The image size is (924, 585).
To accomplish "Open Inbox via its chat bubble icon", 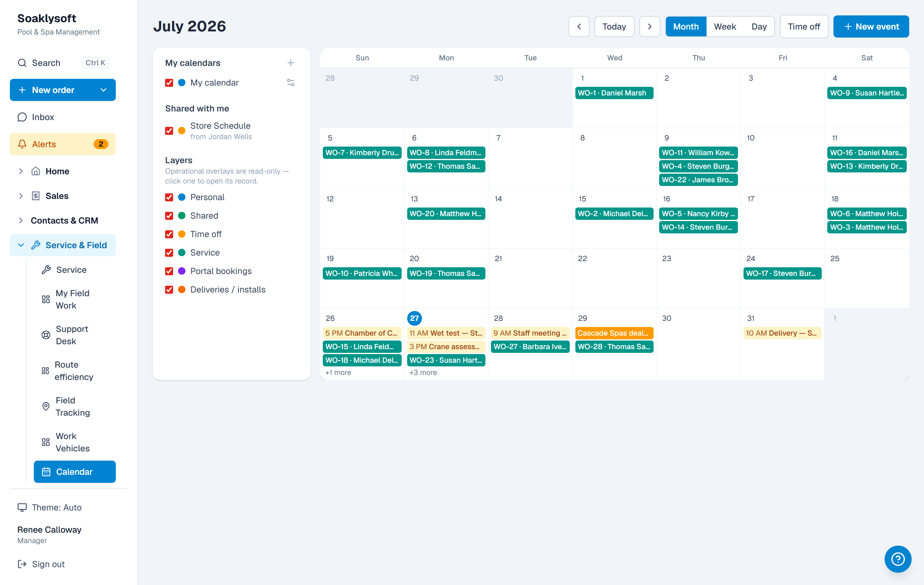I will pos(22,117).
